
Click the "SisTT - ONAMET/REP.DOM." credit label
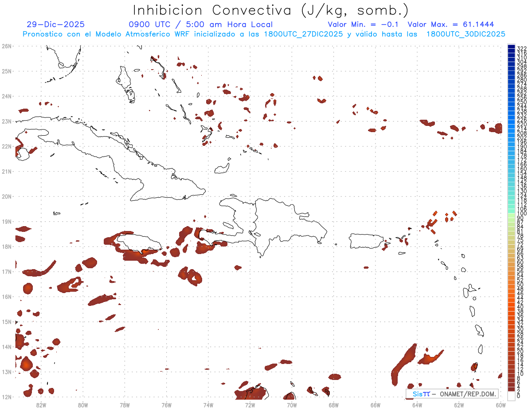coord(452,394)
